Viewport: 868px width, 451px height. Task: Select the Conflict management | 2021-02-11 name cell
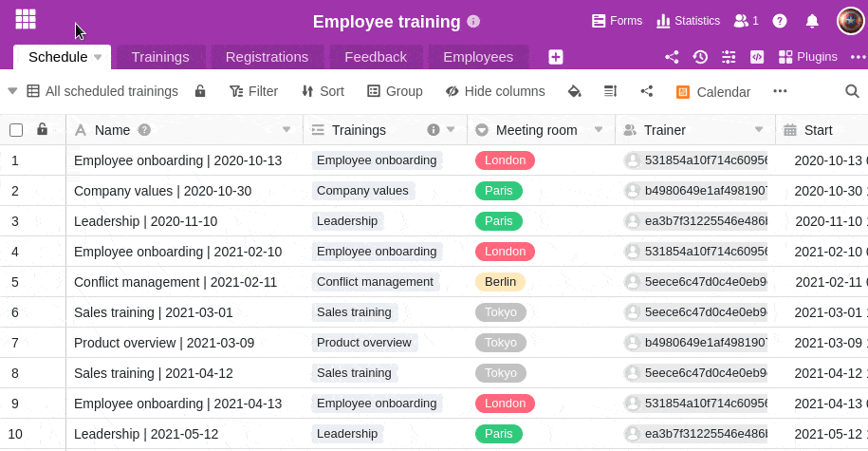click(x=175, y=282)
